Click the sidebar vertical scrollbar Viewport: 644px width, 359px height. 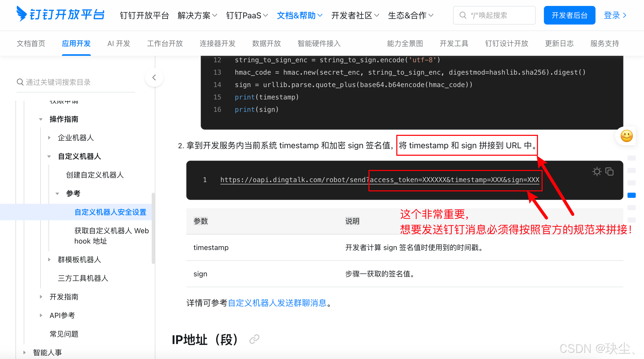pos(153,228)
